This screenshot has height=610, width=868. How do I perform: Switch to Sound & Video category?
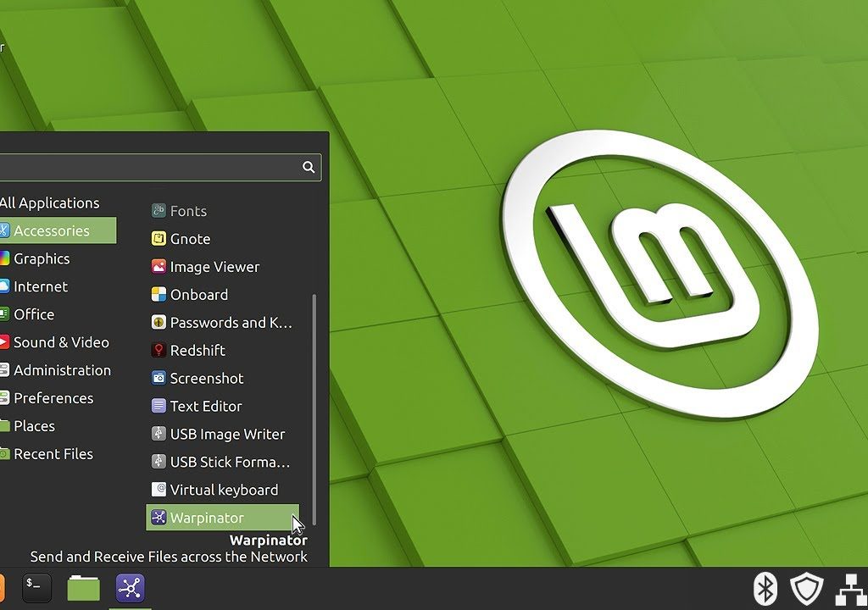pos(58,342)
